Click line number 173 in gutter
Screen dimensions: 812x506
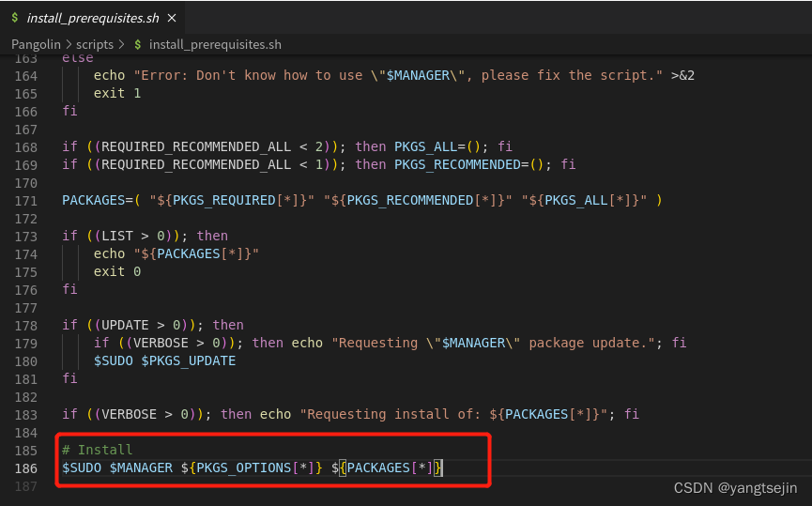point(26,237)
